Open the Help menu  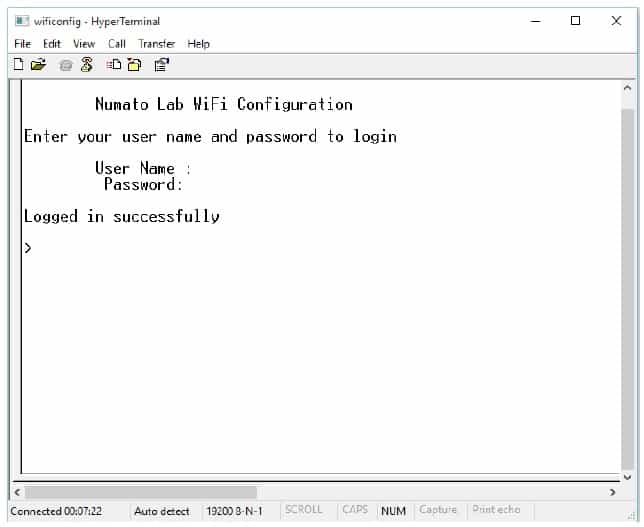pos(199,44)
